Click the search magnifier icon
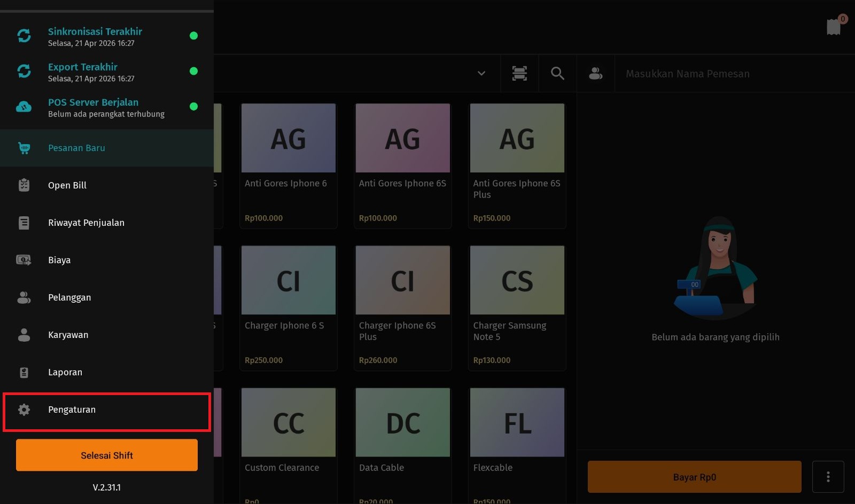Image resolution: width=855 pixels, height=504 pixels. [x=557, y=74]
